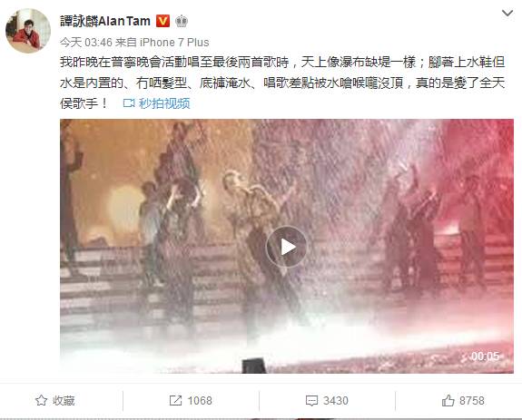Open Alan Tam's profile avatar
Screen dimensions: 522x420
28,31
